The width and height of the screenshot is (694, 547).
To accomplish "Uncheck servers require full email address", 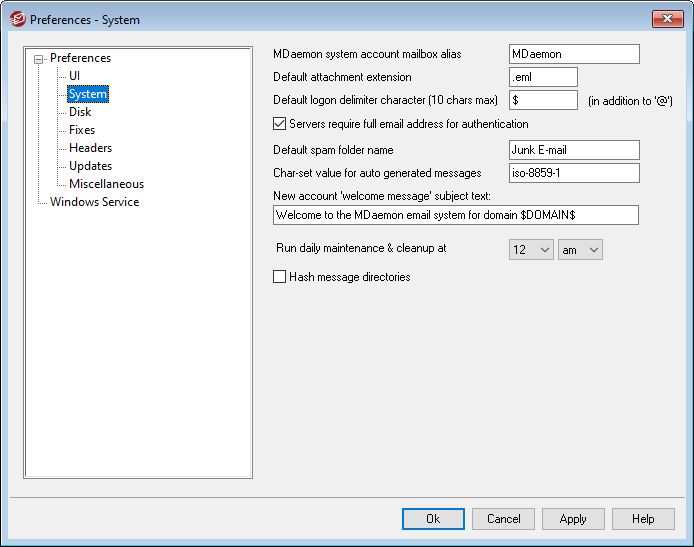I will pos(280,125).
